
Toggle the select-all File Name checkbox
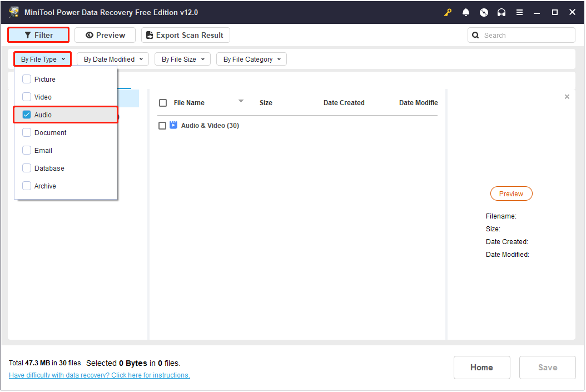click(x=163, y=103)
